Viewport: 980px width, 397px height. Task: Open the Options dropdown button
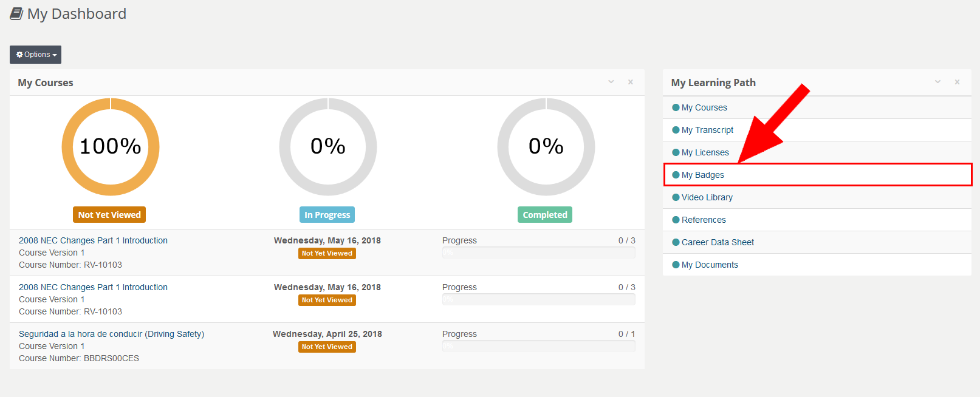[36, 55]
